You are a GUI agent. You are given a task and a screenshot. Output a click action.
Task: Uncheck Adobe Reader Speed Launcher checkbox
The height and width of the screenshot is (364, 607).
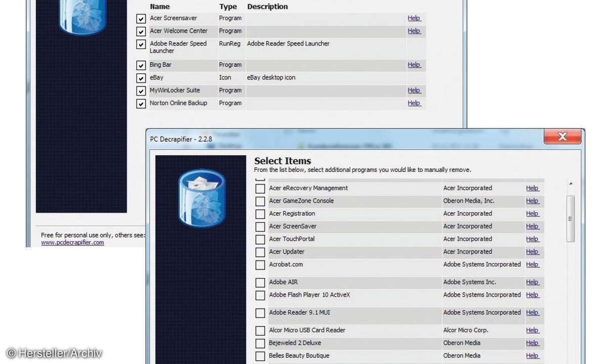pyautogui.click(x=141, y=44)
